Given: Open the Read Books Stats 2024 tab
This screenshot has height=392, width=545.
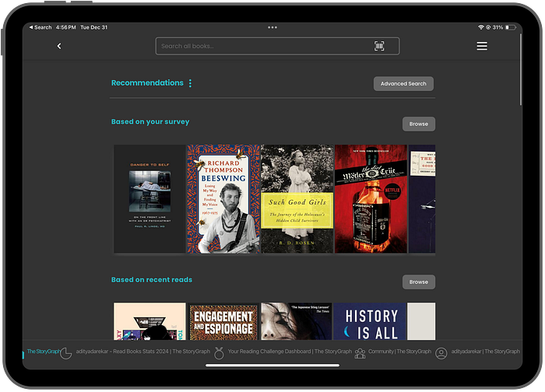Looking at the screenshot, I should click(x=142, y=352).
